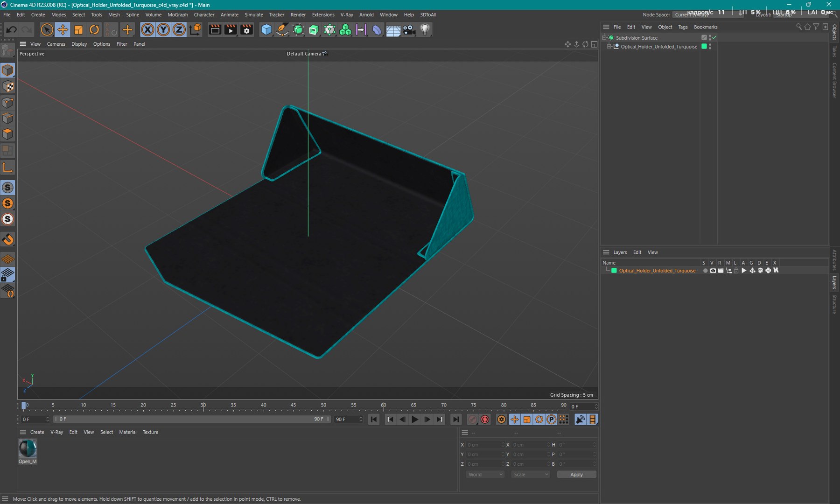The image size is (840, 504).
Task: Play the animation forward
Action: 415,420
